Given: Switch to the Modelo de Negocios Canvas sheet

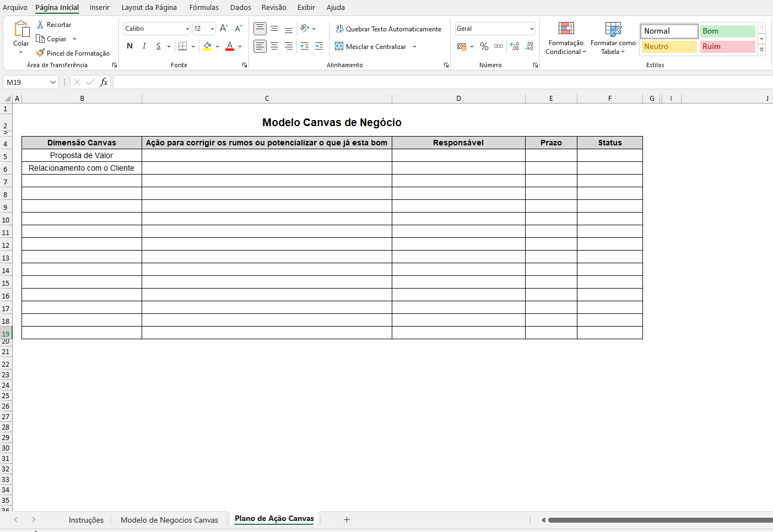Looking at the screenshot, I should click(x=169, y=520).
